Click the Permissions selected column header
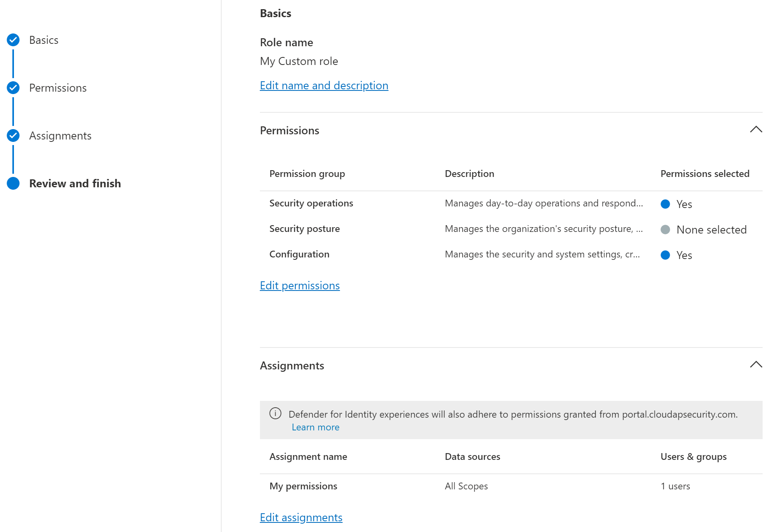 (x=704, y=174)
